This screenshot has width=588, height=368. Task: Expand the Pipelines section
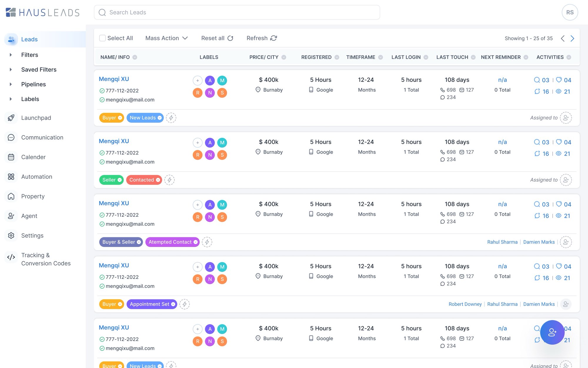[11, 84]
